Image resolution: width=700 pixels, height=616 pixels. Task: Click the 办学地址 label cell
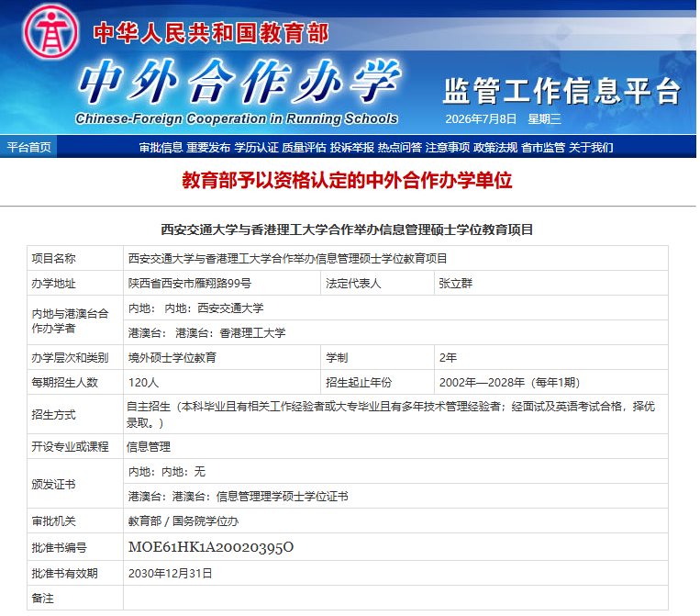(75, 283)
